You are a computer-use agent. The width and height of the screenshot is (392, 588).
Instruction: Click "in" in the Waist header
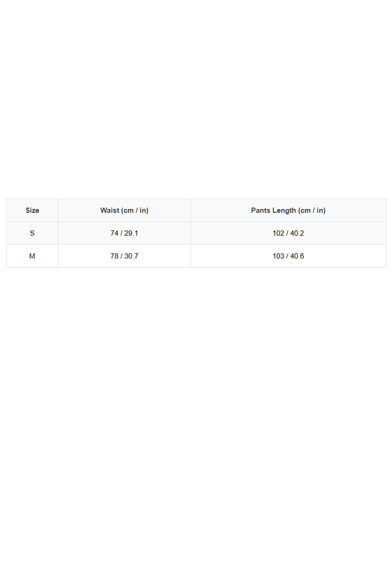(143, 210)
